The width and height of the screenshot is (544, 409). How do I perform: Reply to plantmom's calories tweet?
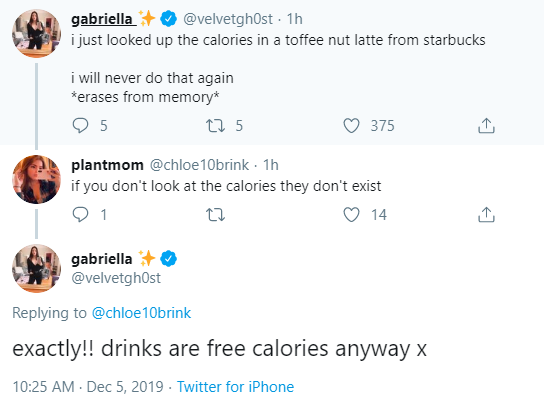pos(80,214)
